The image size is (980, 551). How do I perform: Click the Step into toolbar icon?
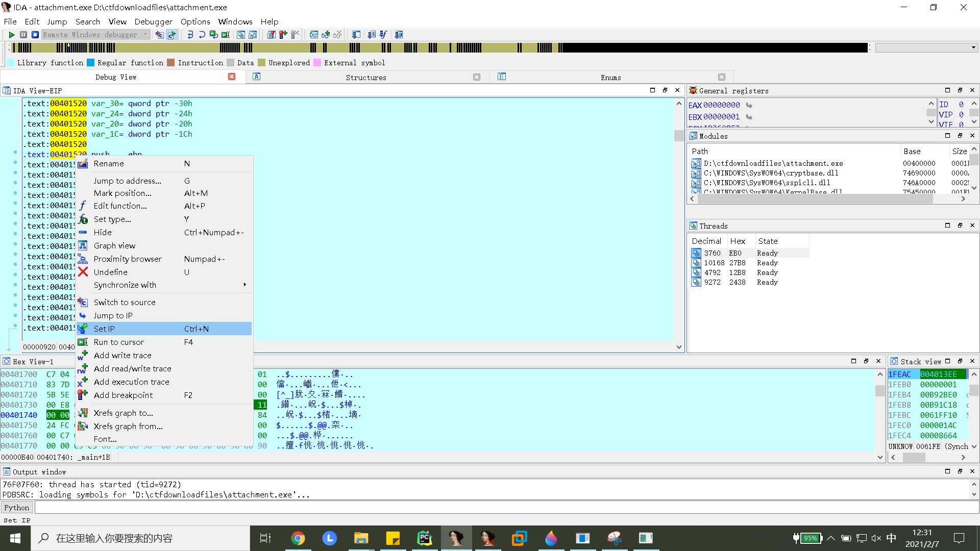(x=190, y=35)
